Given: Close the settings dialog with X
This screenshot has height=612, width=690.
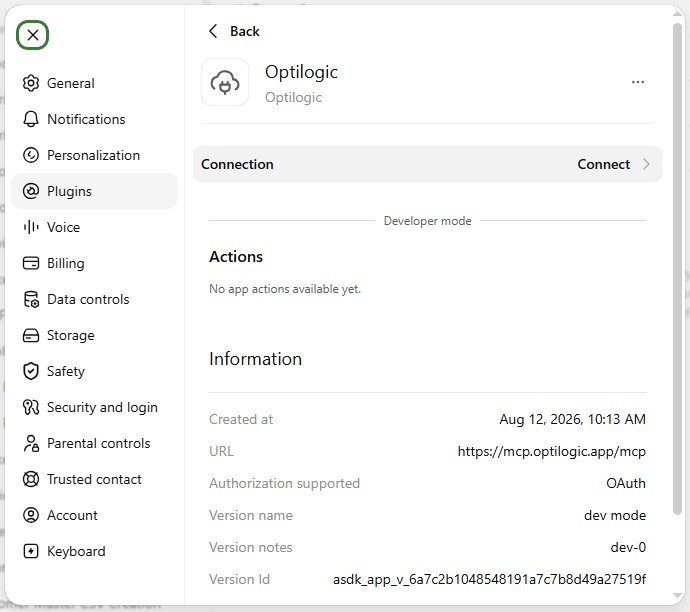Looking at the screenshot, I should click(33, 35).
